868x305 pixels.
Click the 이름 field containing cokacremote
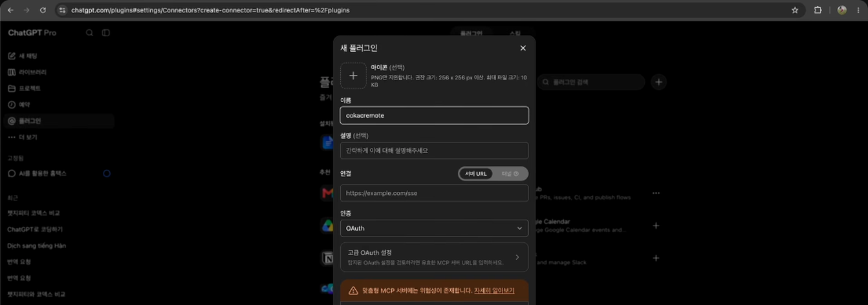point(434,115)
